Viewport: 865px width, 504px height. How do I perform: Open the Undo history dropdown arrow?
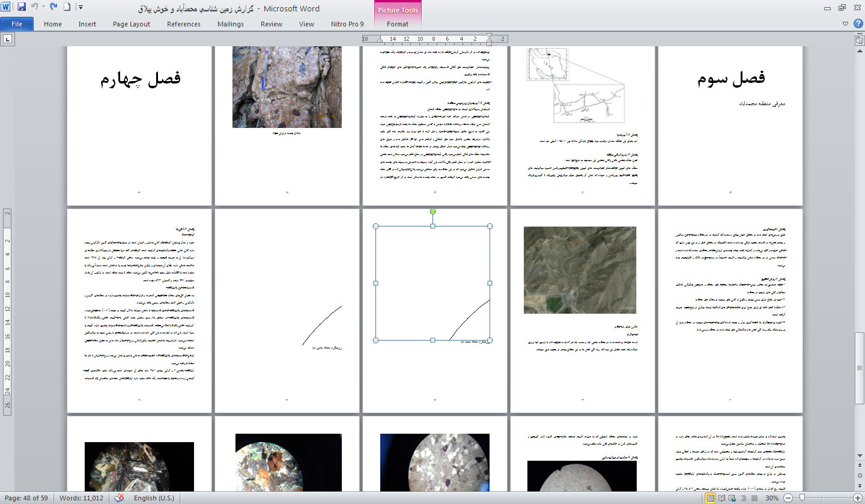(x=43, y=8)
